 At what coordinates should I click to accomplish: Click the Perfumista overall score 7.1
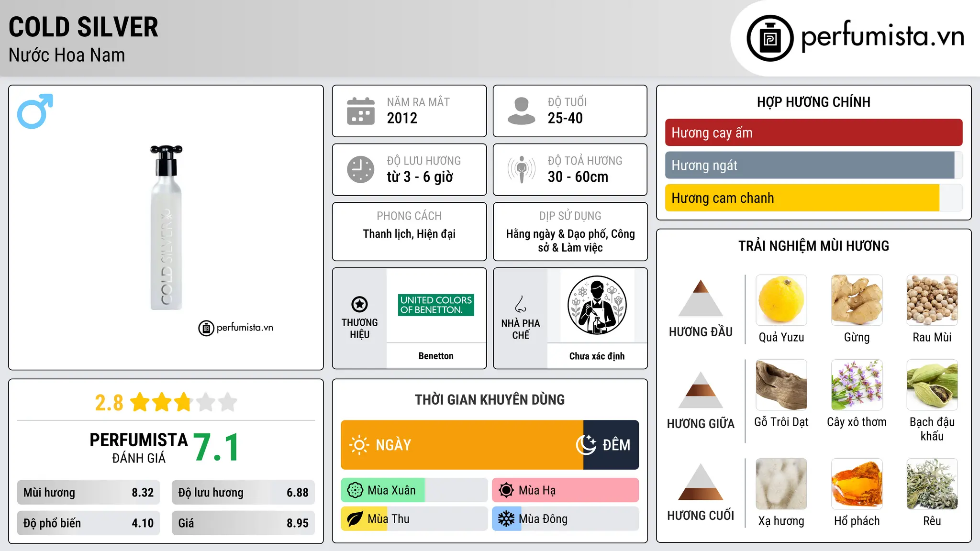[x=217, y=448]
